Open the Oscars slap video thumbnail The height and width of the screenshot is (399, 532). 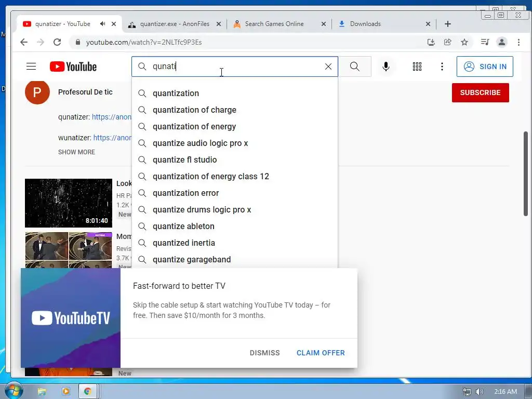[69, 250]
